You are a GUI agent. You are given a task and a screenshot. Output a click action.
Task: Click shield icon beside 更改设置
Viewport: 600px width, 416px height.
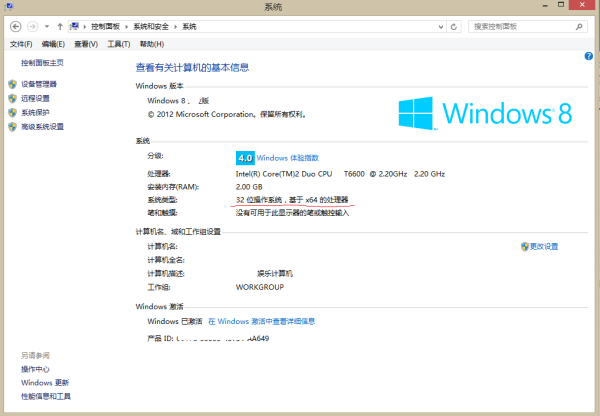click(525, 246)
